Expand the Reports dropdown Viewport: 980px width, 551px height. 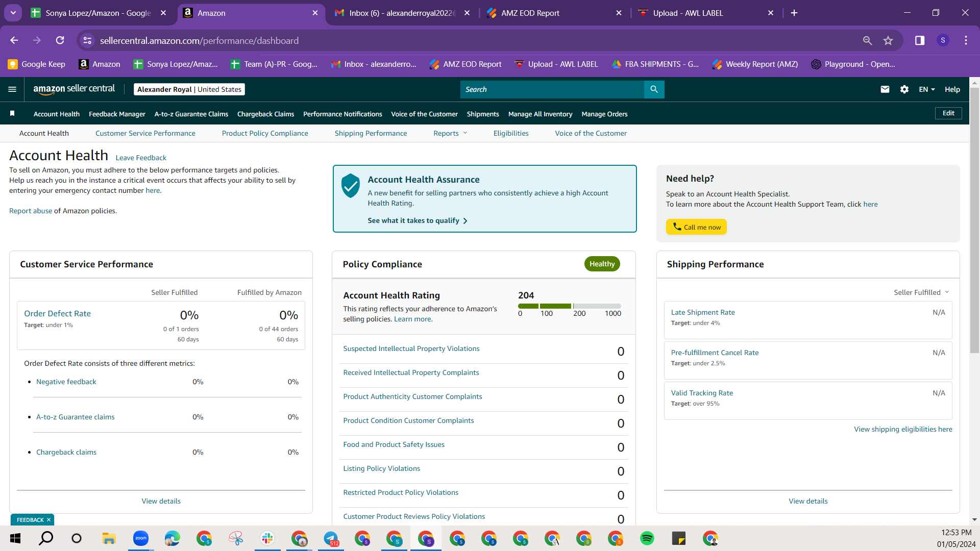point(450,133)
